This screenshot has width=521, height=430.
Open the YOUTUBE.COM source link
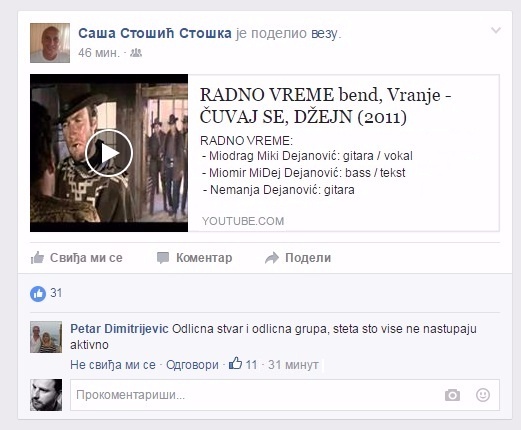pos(243,221)
